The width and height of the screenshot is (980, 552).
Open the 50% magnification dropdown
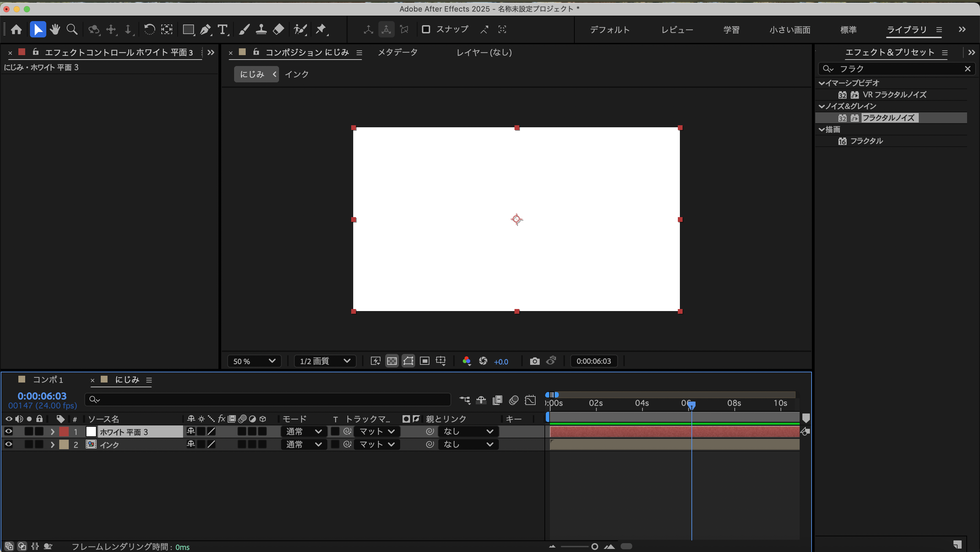coord(254,361)
